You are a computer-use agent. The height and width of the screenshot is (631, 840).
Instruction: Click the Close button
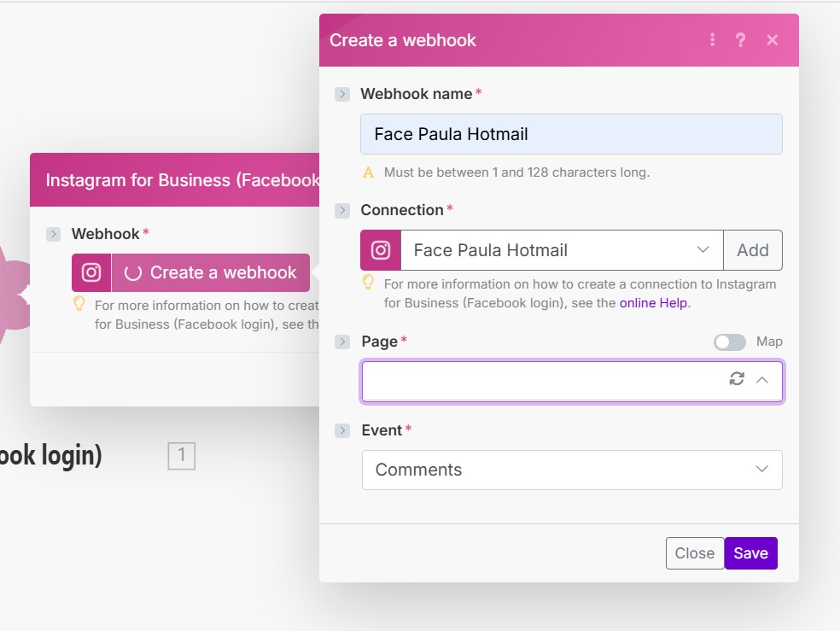[694, 553]
